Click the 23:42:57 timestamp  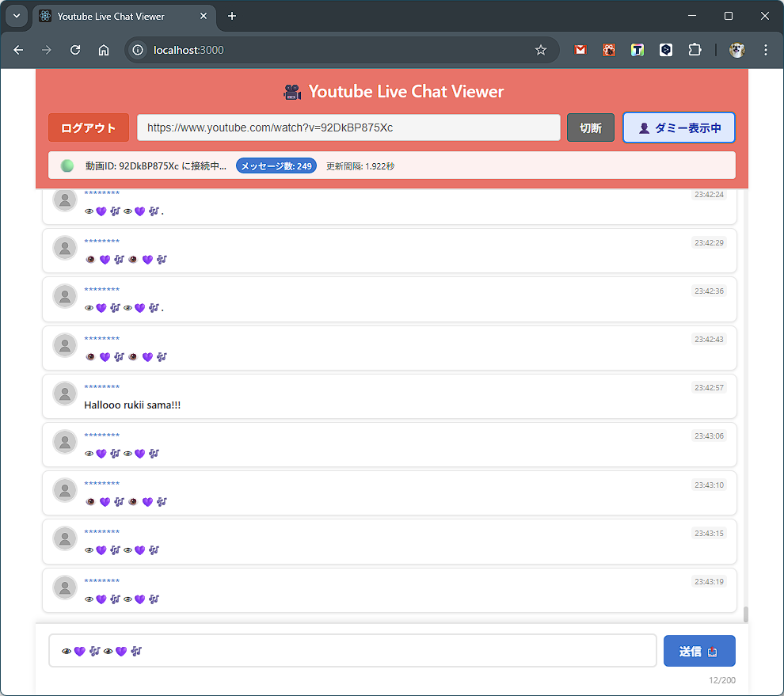(x=709, y=387)
